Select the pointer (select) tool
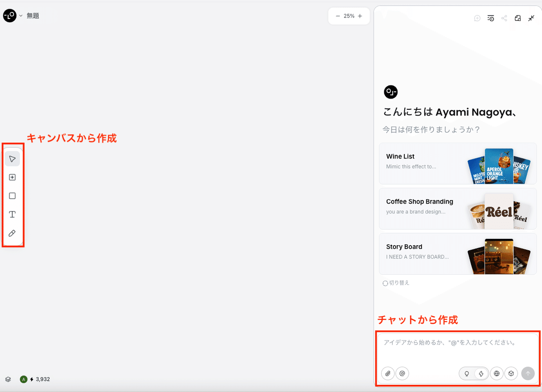The width and height of the screenshot is (542, 392). (13, 159)
